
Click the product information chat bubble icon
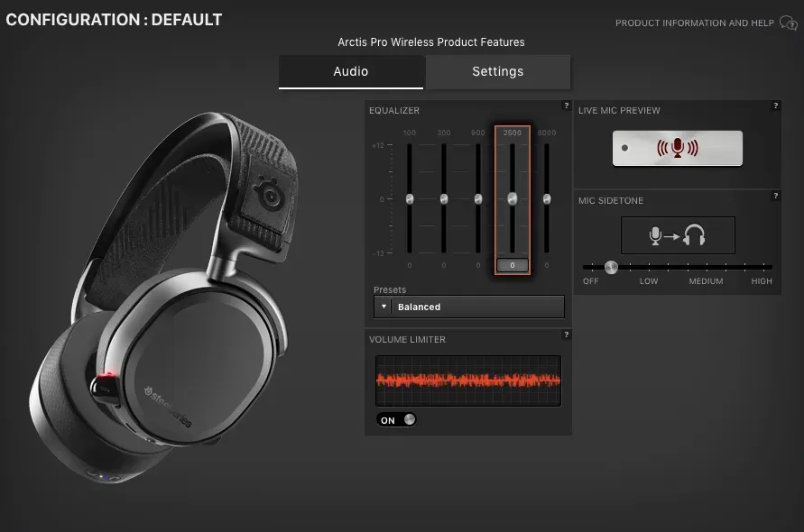point(788,23)
